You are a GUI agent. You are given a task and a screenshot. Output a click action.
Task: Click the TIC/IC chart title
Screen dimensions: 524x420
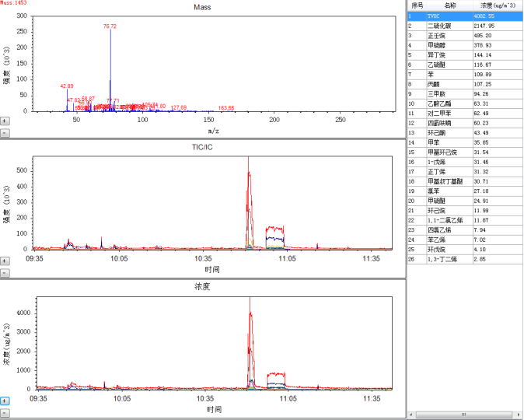point(202,147)
